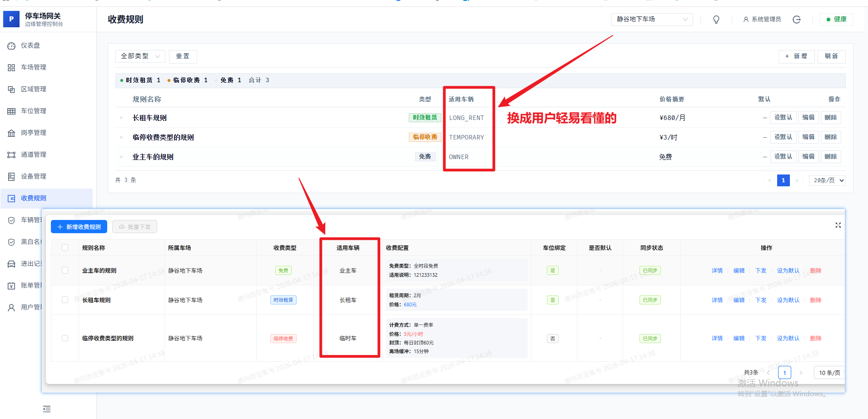The width and height of the screenshot is (868, 419).
Task: Tick the checkbox for 业主车的规则 row
Action: click(x=65, y=270)
